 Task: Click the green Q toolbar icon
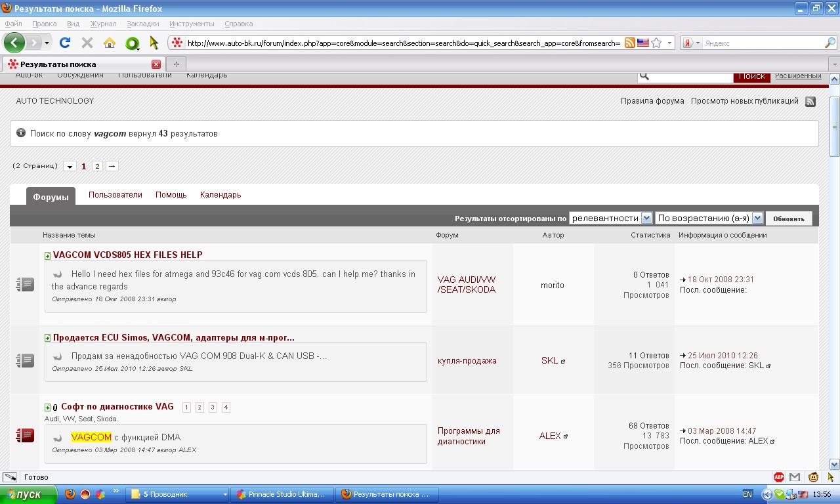(132, 43)
